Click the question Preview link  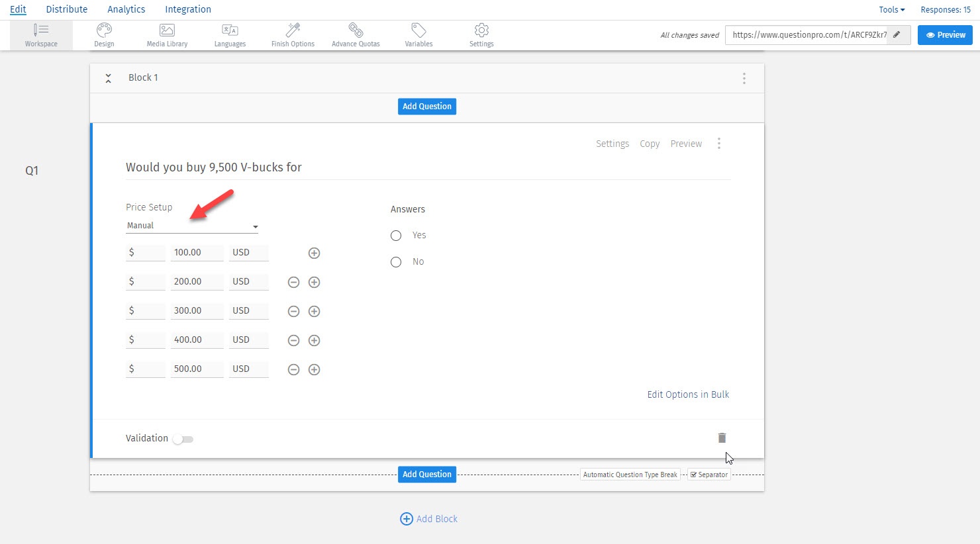click(686, 144)
